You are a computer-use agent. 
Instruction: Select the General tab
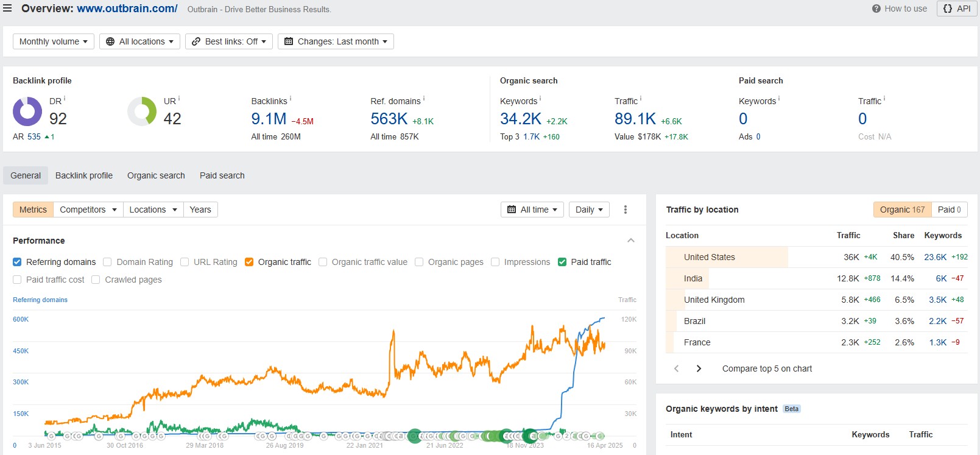point(26,175)
